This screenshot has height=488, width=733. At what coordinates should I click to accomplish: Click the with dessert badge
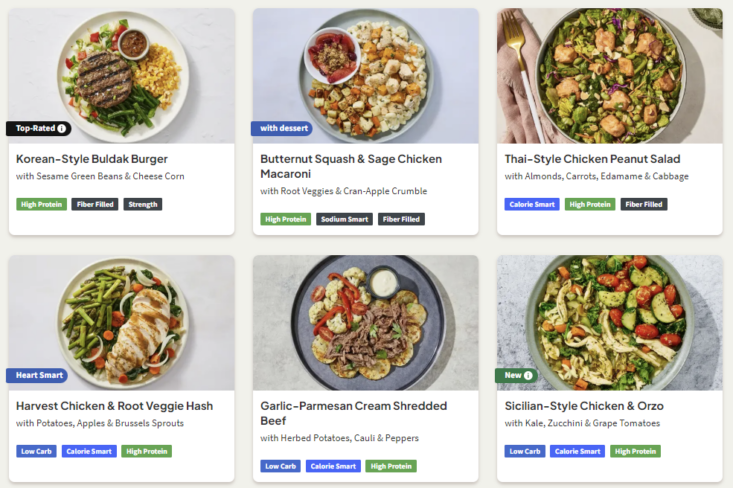(282, 129)
